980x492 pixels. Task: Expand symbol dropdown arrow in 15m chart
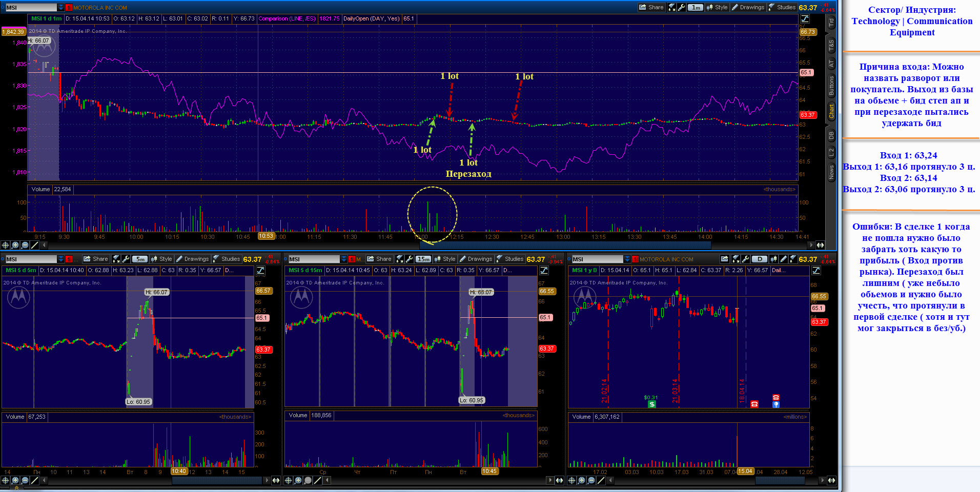click(344, 259)
